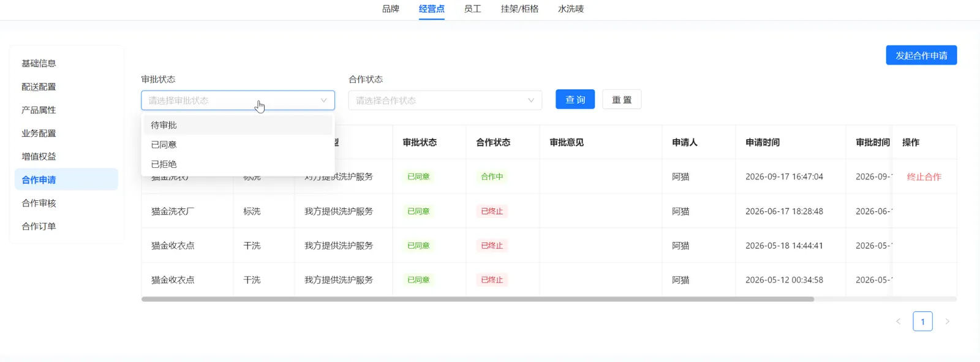980x362 pixels.
Task: Go to the next page arrow
Action: click(947, 321)
